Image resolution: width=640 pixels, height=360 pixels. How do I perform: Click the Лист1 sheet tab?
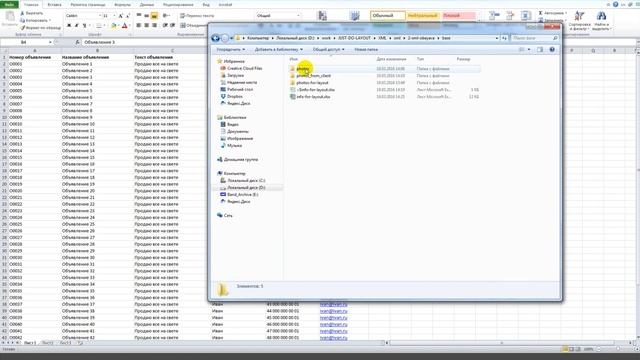point(30,343)
